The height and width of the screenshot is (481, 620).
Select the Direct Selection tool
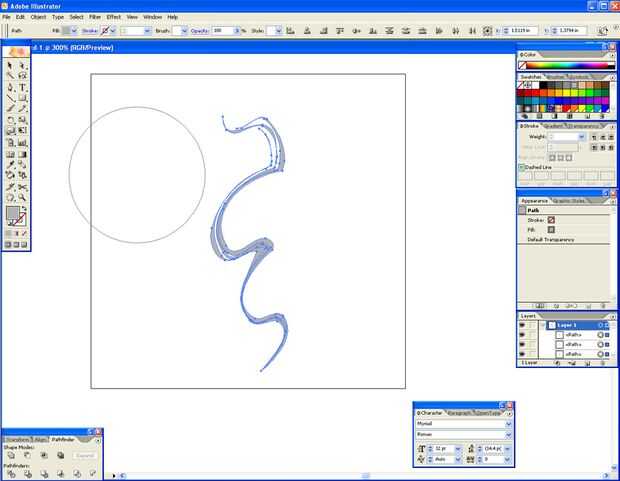click(23, 65)
